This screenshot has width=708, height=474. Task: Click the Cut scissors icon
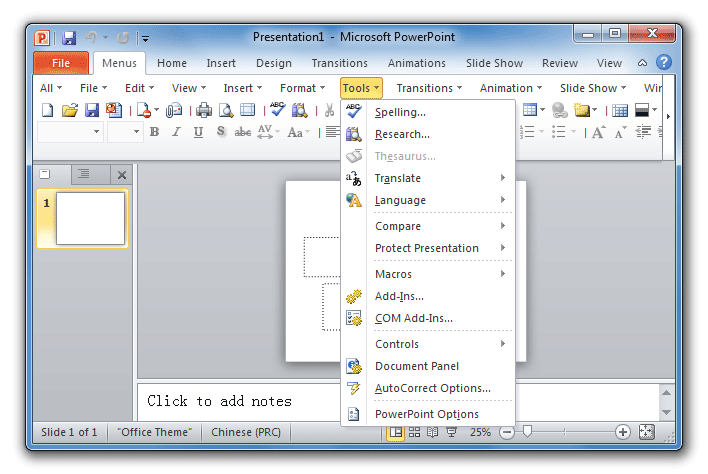point(330,110)
